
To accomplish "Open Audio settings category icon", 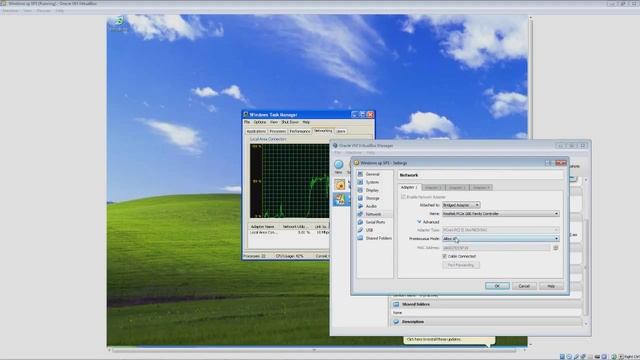I will [360, 206].
